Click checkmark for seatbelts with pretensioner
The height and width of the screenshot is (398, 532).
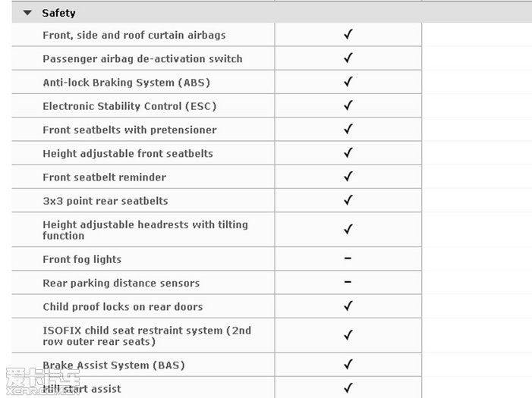coord(348,130)
